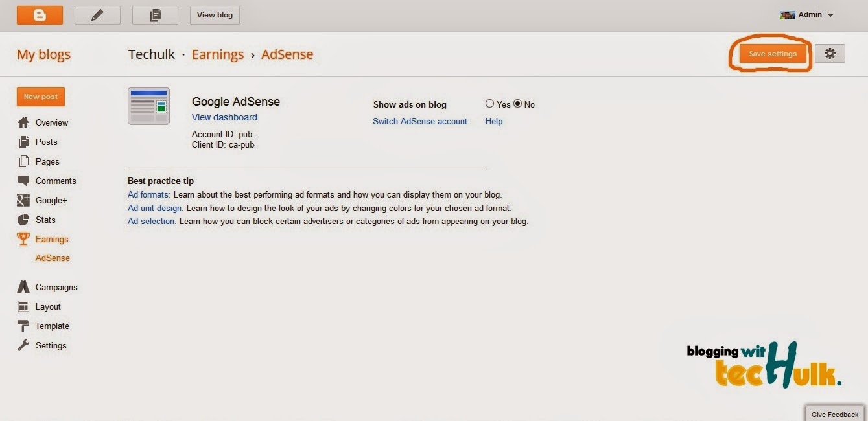Open Settings in the sidebar
Viewport: 868px width, 421px height.
(51, 345)
